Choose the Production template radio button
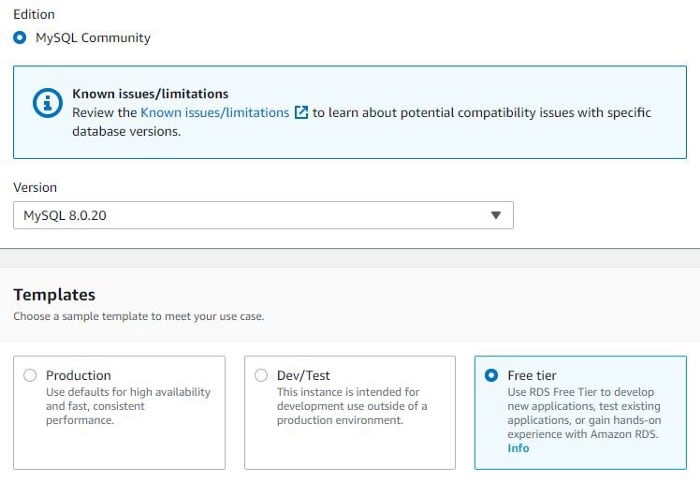The image size is (700, 480). tap(30, 375)
